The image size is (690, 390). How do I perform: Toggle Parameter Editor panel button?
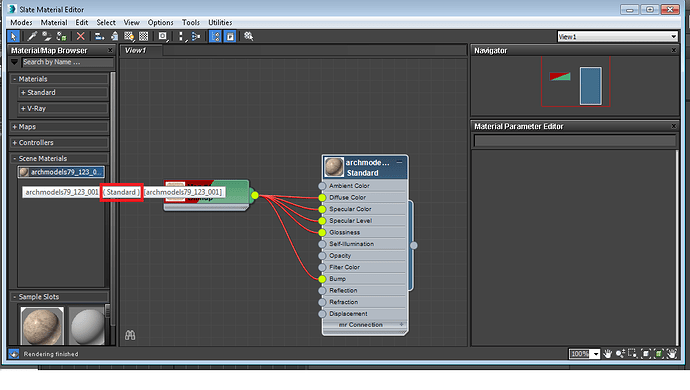tap(230, 37)
